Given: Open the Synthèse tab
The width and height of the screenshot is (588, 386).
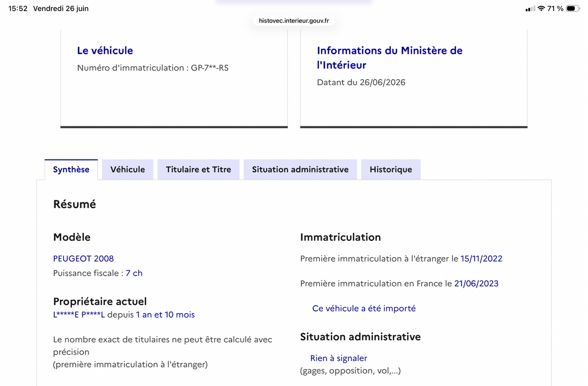Looking at the screenshot, I should click(71, 169).
